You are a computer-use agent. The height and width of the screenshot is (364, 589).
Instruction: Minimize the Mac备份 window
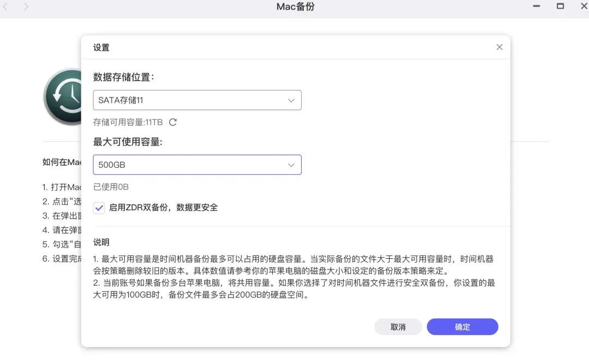tap(537, 6)
